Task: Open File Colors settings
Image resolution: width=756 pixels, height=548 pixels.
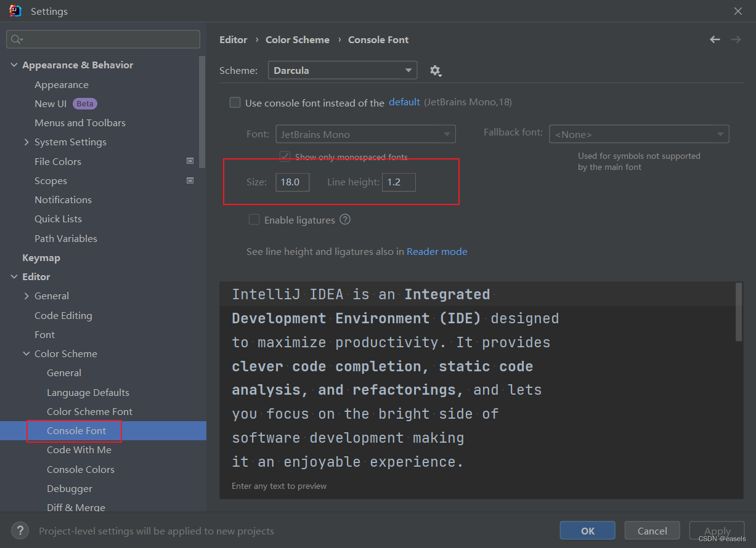Action: [x=58, y=161]
